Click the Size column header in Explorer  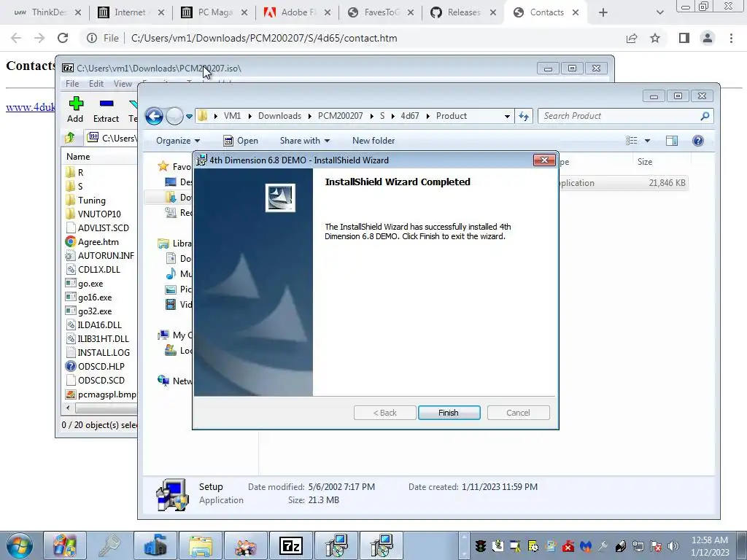point(645,162)
